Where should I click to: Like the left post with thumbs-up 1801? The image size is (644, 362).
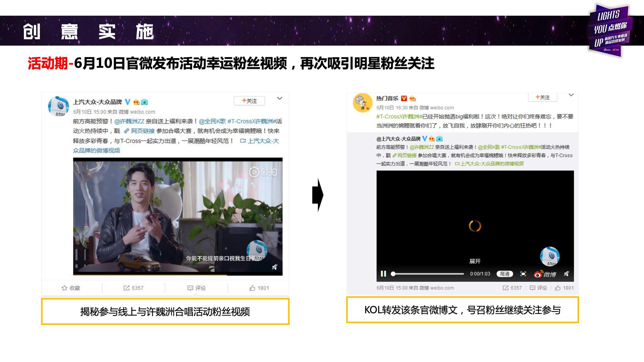coord(252,288)
